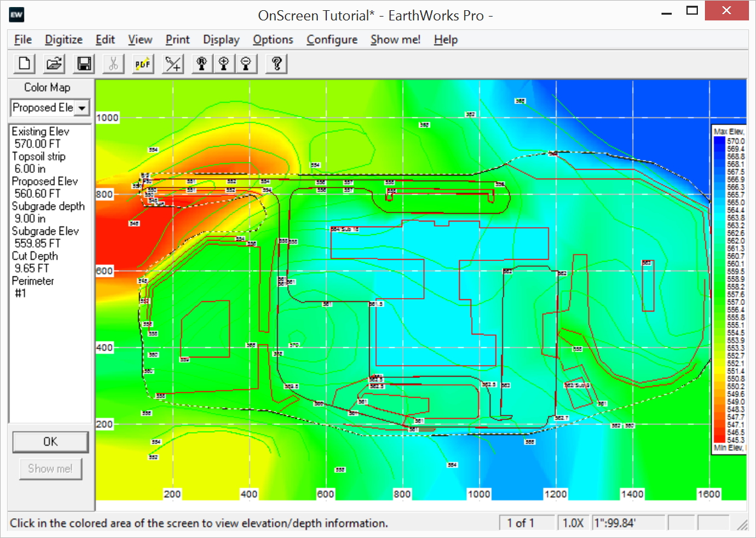Click the "Max Elev." legend heading
The image size is (756, 538).
(x=729, y=131)
